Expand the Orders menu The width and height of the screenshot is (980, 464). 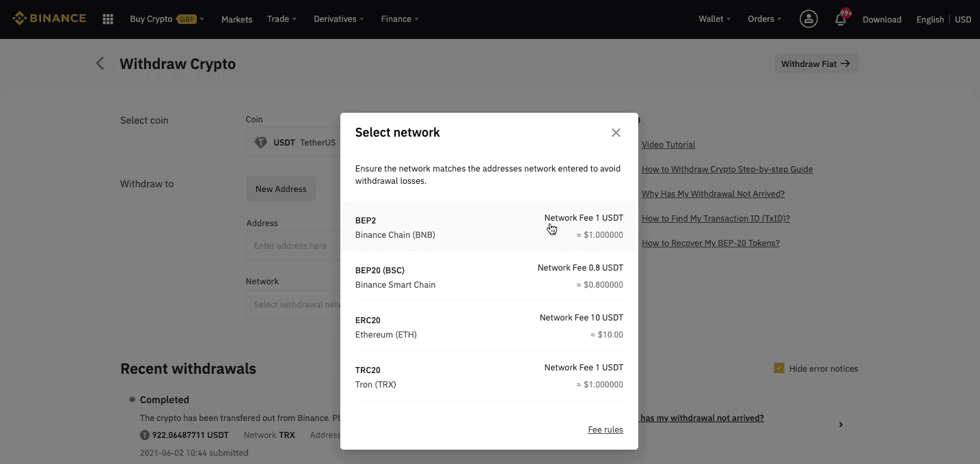(764, 19)
